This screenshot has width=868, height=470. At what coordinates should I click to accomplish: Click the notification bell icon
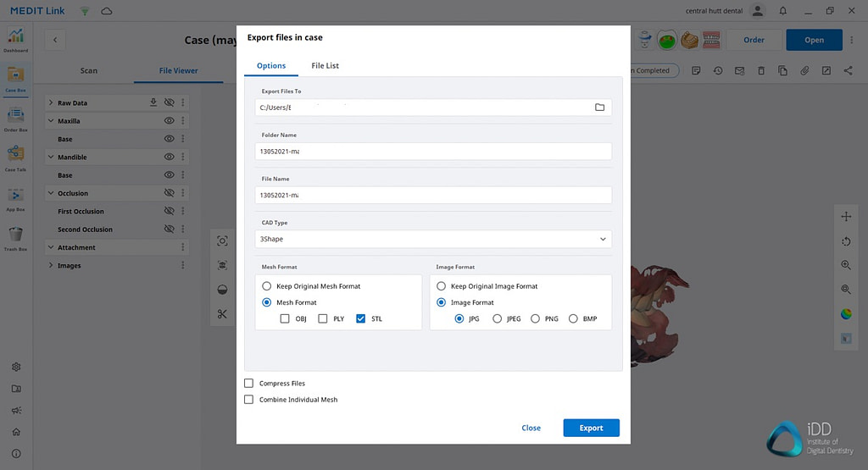coord(782,11)
